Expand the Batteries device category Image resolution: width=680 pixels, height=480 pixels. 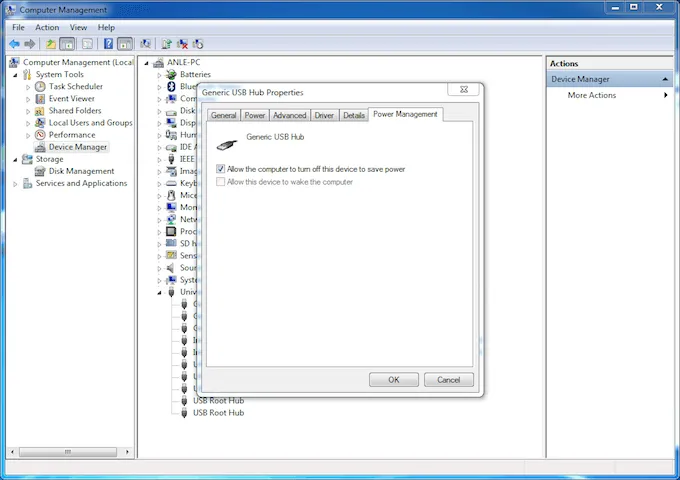[159, 75]
